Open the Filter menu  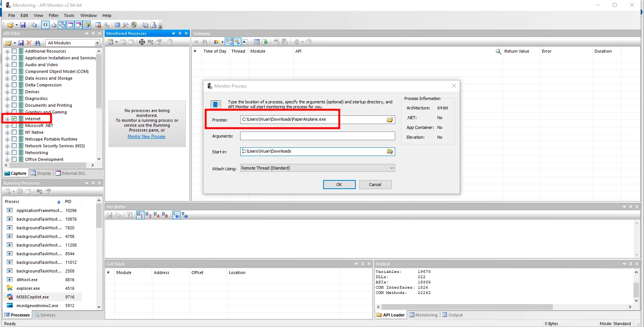(54, 15)
